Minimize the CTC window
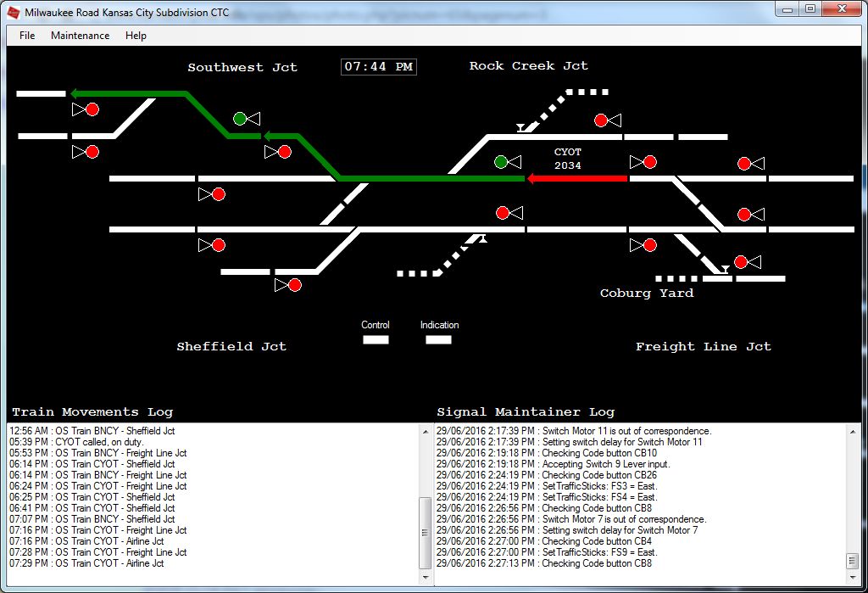This screenshot has width=868, height=593. 787,9
